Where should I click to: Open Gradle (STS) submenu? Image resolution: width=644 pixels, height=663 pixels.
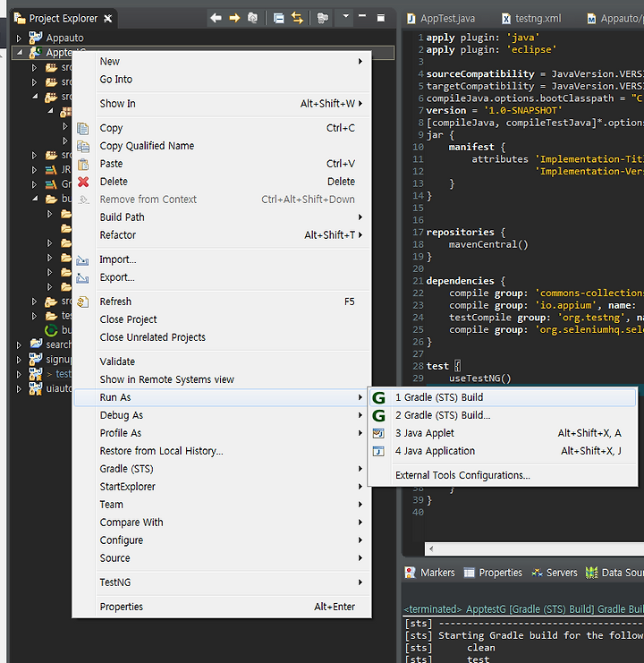(x=222, y=469)
